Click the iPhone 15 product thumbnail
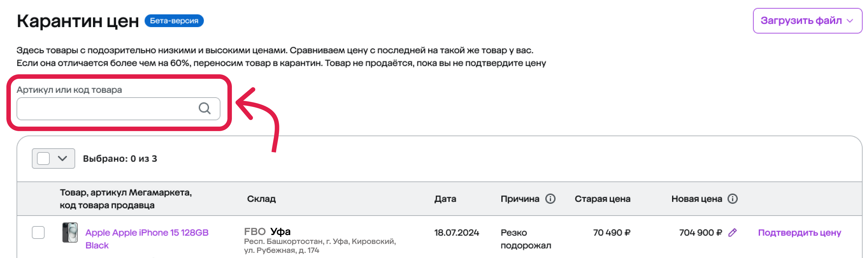The image size is (868, 258). 70,232
